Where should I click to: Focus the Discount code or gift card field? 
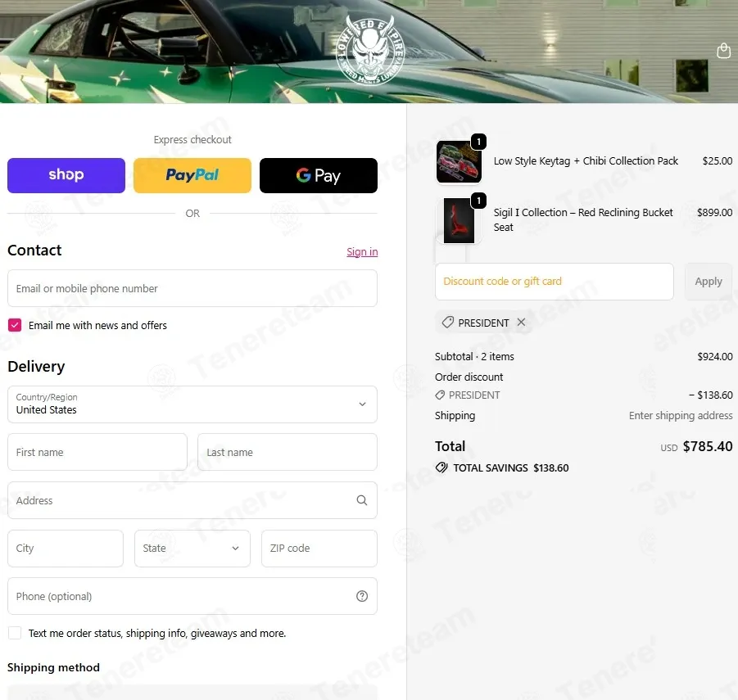[x=554, y=282]
